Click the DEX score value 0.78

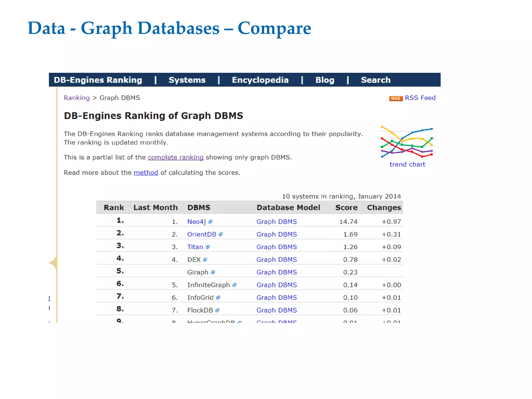click(x=350, y=260)
